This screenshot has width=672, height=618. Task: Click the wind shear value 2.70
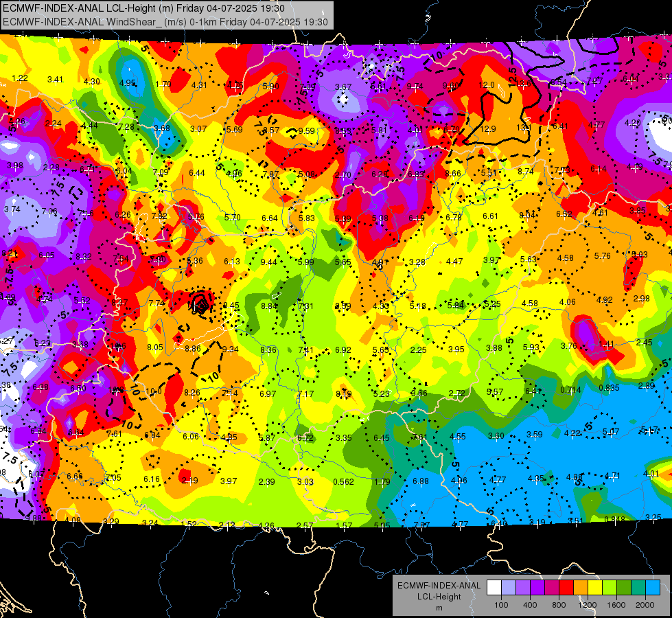pyautogui.click(x=343, y=174)
